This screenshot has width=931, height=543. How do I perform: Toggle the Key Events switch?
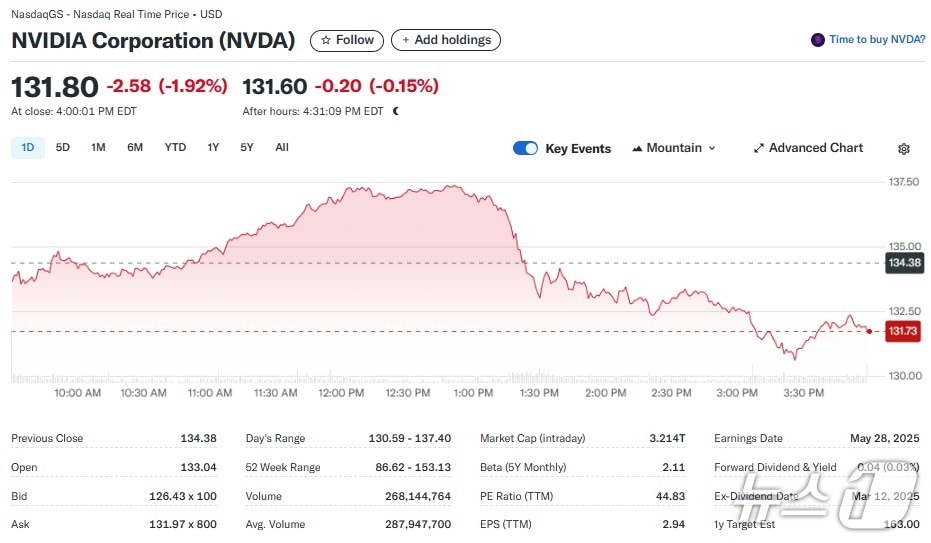[x=525, y=148]
